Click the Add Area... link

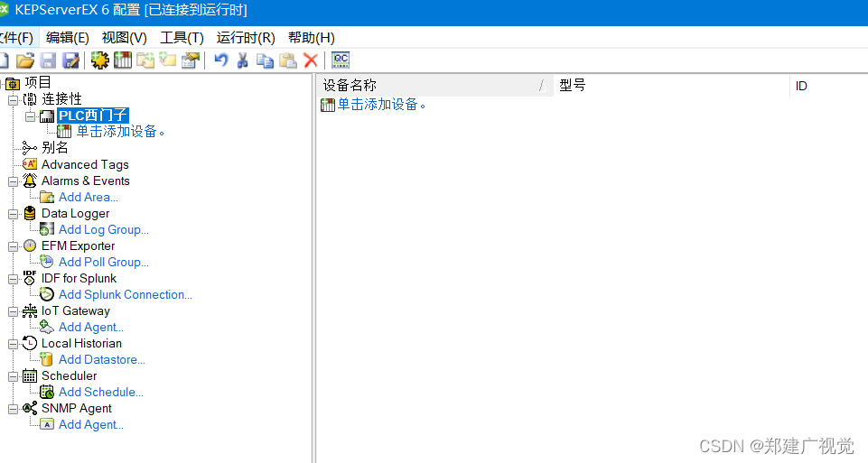click(89, 197)
